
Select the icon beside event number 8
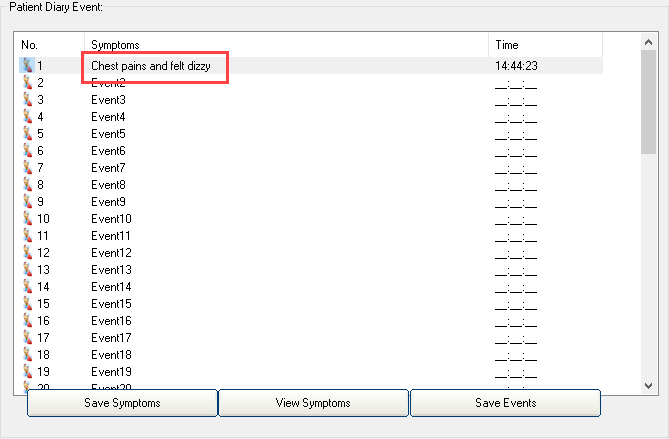pyautogui.click(x=27, y=185)
